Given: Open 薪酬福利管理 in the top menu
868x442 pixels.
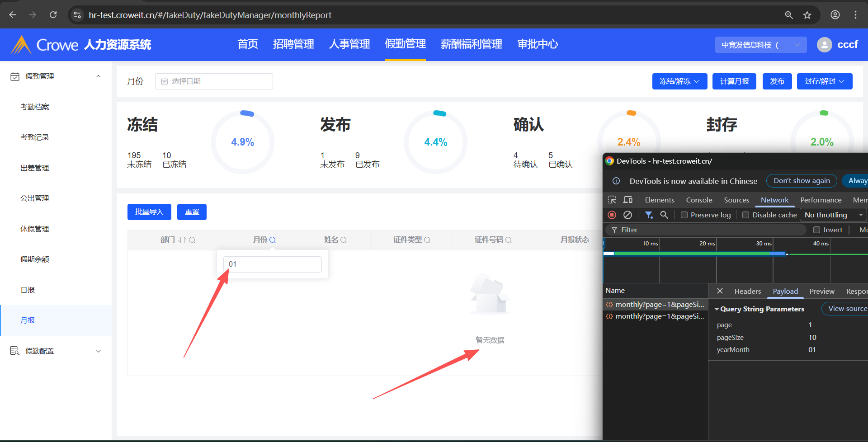Looking at the screenshot, I should pyautogui.click(x=471, y=44).
